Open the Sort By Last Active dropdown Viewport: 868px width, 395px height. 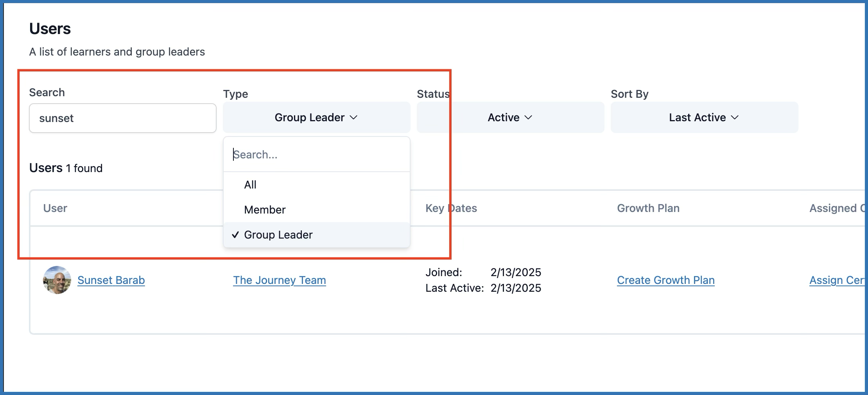pyautogui.click(x=704, y=117)
